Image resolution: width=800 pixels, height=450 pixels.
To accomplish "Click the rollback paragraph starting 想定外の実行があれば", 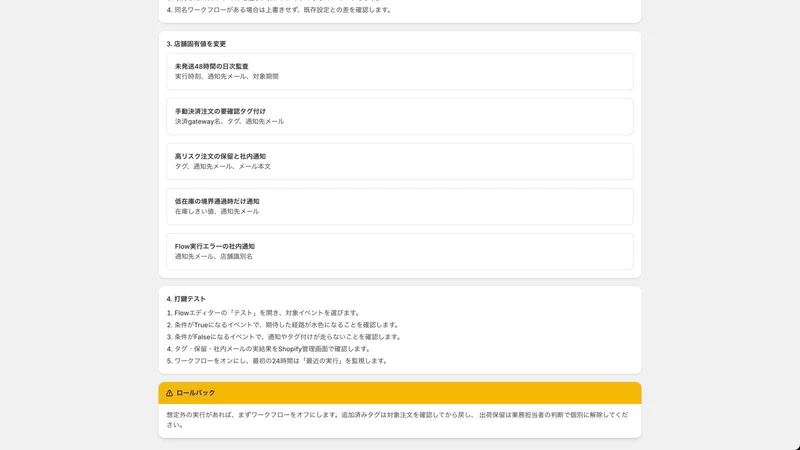I will (x=397, y=419).
